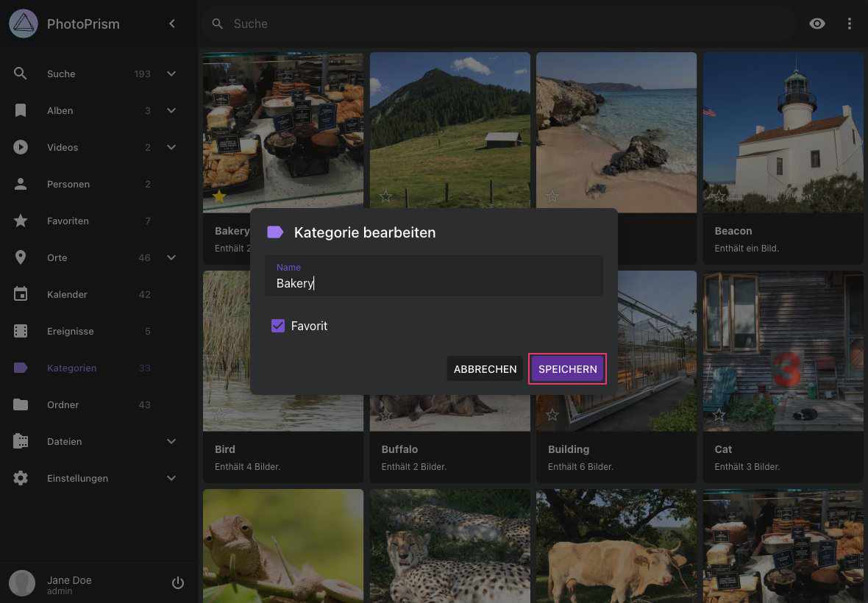Image resolution: width=868 pixels, height=603 pixels.
Task: Expand the Einstellungen submenu chevron
Action: pyautogui.click(x=171, y=479)
